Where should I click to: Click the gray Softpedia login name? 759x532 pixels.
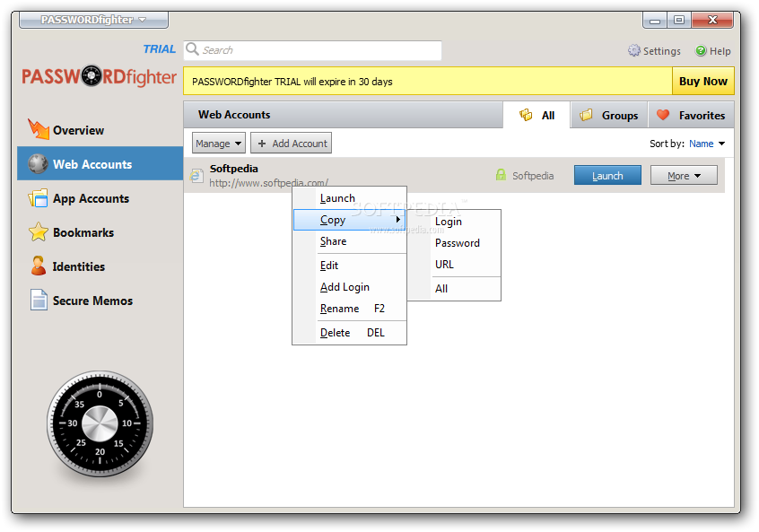coord(533,176)
